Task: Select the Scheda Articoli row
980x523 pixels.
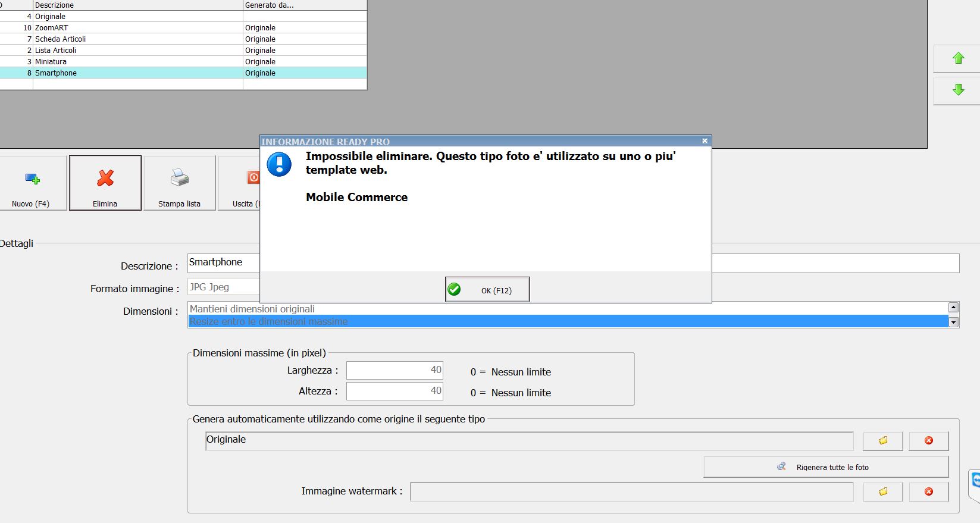Action: [183, 39]
